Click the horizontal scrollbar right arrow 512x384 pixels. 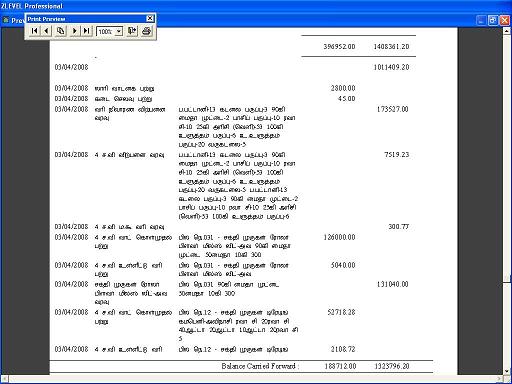[x=499, y=379]
